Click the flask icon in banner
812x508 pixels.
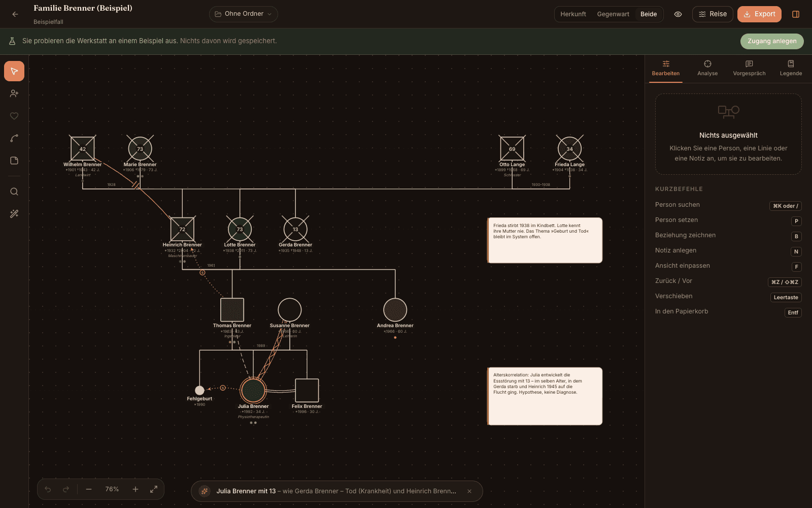pos(12,41)
